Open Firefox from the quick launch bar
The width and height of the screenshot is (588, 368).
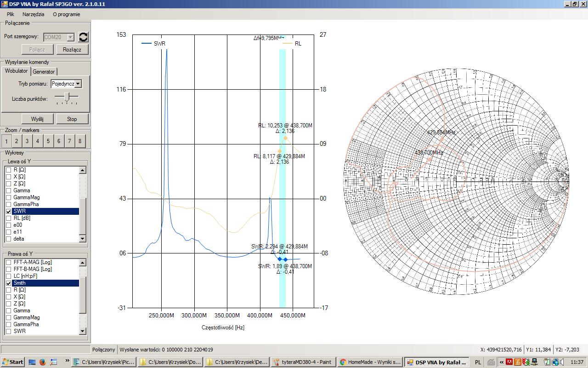tap(42, 362)
